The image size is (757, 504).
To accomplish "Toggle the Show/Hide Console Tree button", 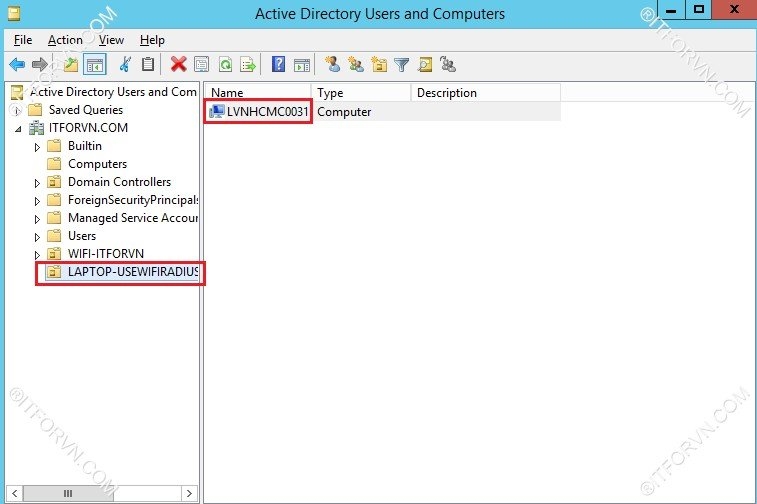I will tap(95, 65).
